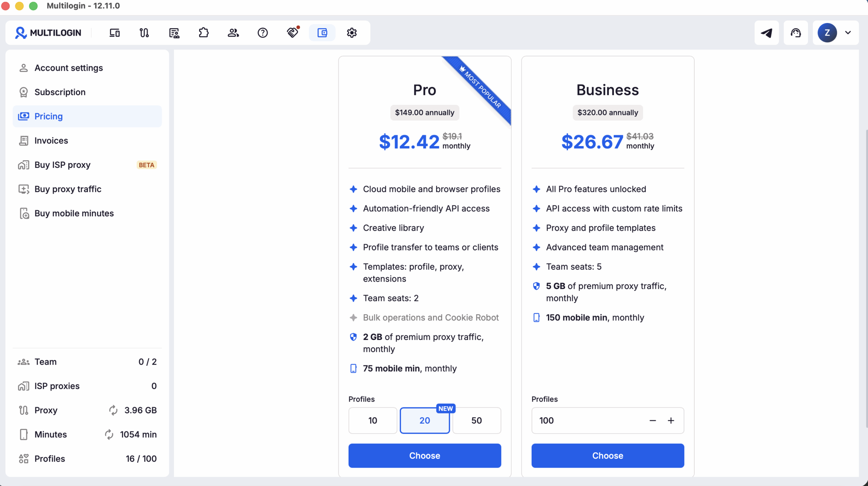Open the handshake partner program icon
The image size is (868, 486).
pyautogui.click(x=293, y=33)
